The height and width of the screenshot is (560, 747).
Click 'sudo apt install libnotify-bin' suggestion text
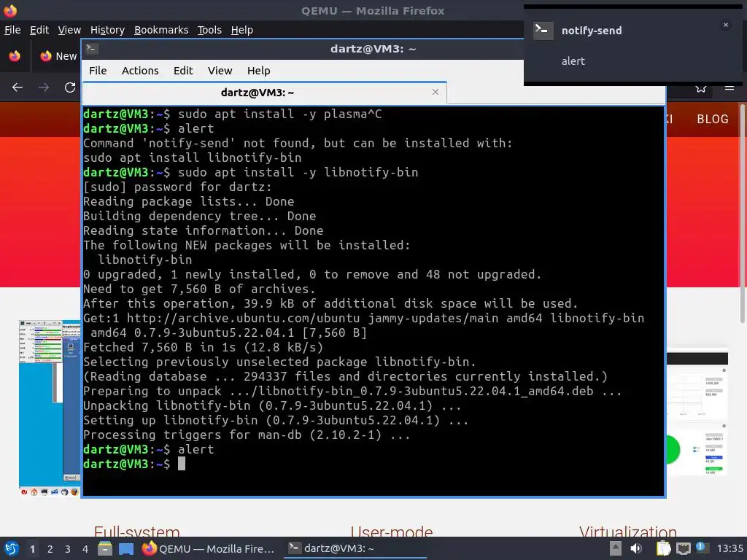click(192, 157)
